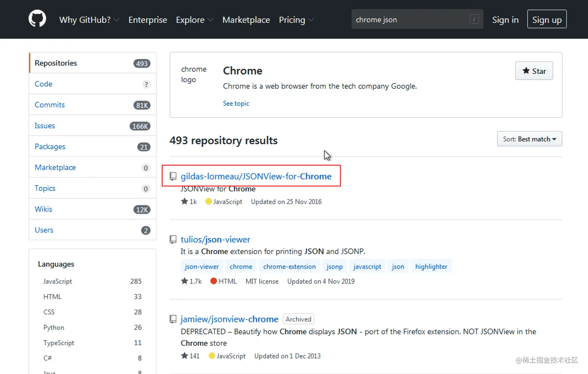The image size is (588, 374).
Task: Open jamiew/jsonview-chrome repository
Action: click(229, 319)
